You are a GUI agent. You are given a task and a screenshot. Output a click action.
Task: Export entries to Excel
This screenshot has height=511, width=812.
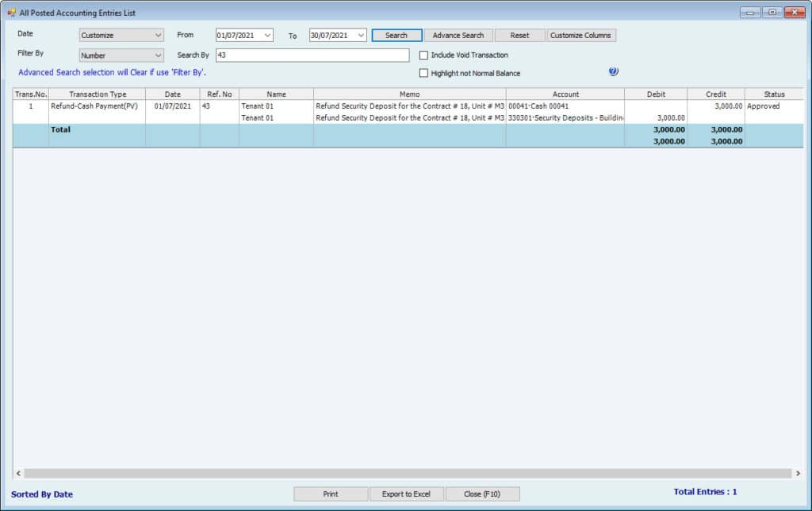click(x=406, y=494)
